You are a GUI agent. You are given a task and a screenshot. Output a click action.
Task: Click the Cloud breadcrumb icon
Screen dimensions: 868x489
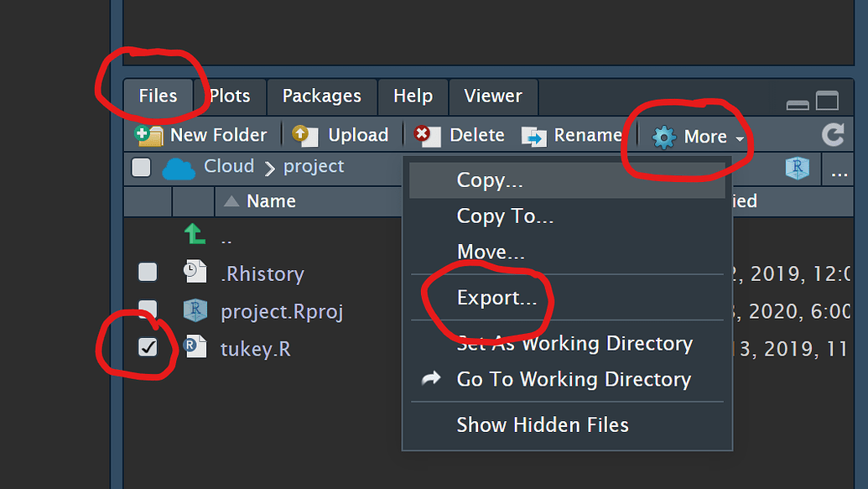tap(177, 166)
